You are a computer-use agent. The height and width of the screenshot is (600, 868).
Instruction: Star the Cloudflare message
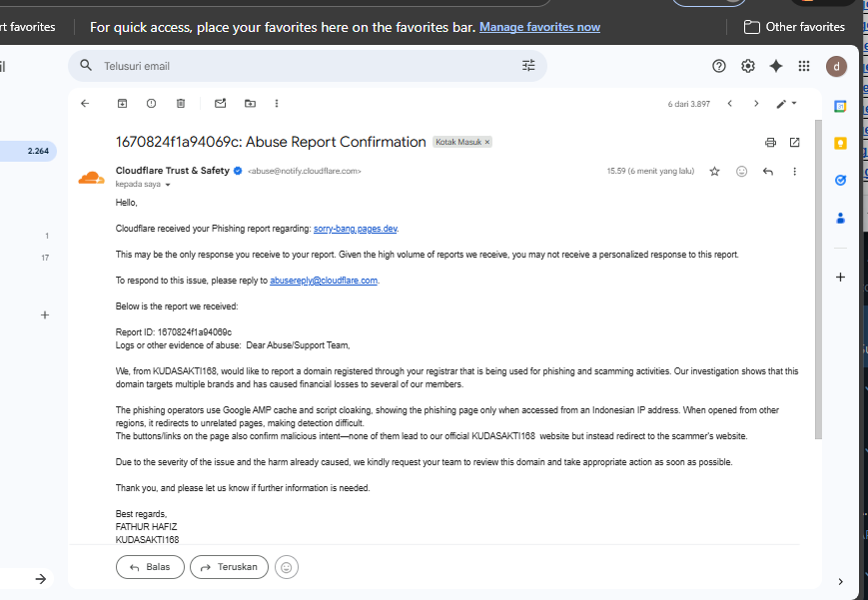(714, 172)
